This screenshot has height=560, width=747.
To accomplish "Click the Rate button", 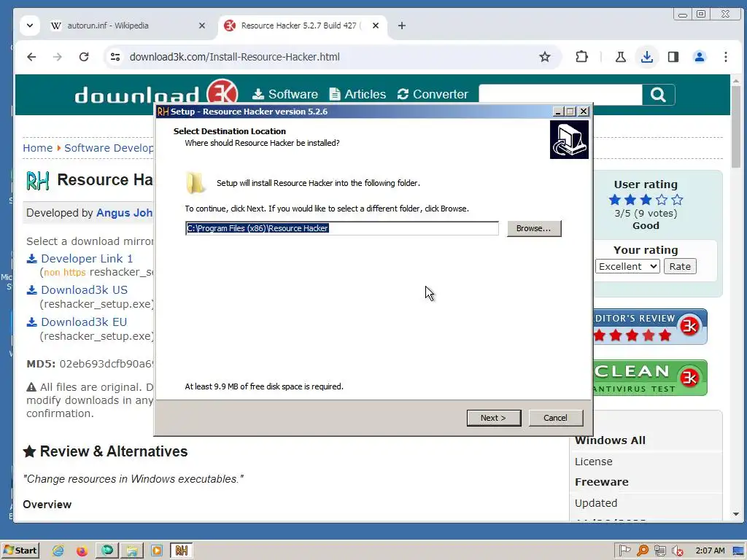I will tap(680, 266).
